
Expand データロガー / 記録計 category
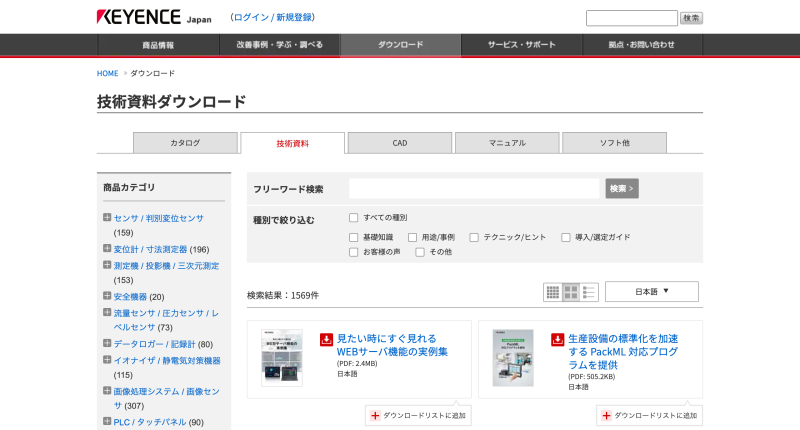(x=107, y=343)
